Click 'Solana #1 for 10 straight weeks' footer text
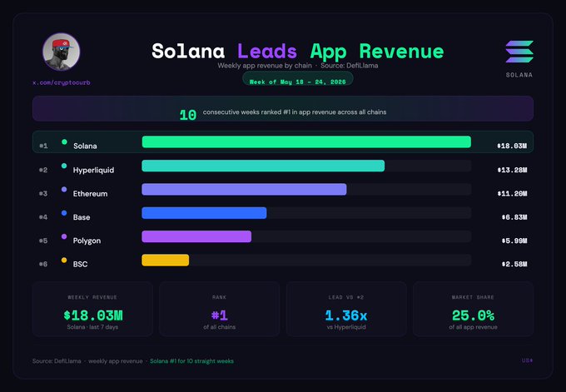This screenshot has width=566, height=392. 191,361
